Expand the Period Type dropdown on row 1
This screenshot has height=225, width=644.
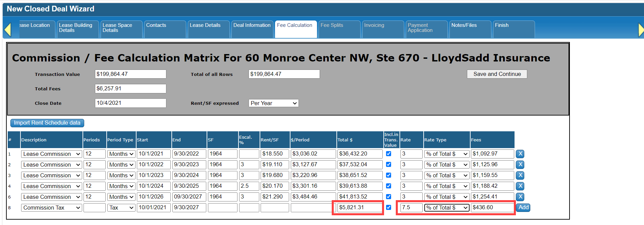tap(121, 154)
